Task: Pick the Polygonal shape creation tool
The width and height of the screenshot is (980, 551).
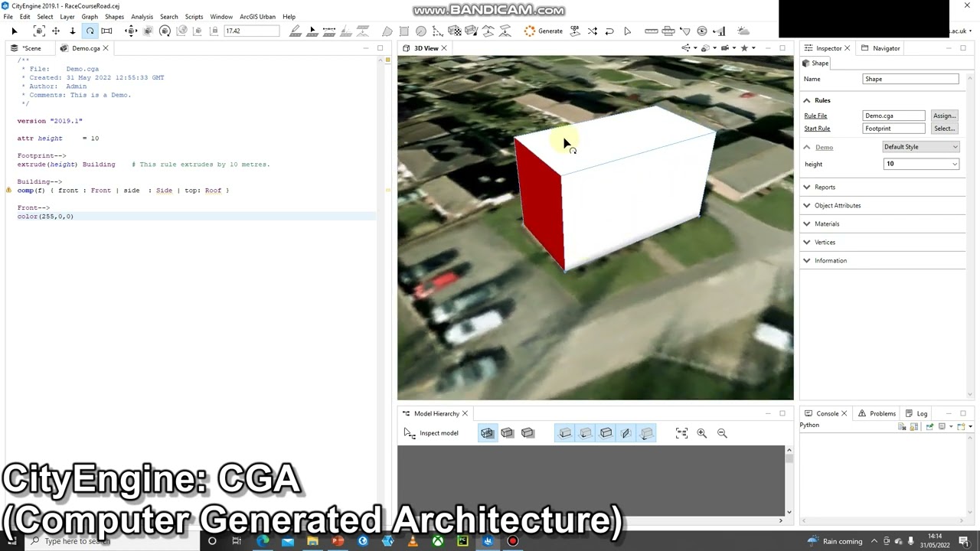Action: (x=387, y=31)
